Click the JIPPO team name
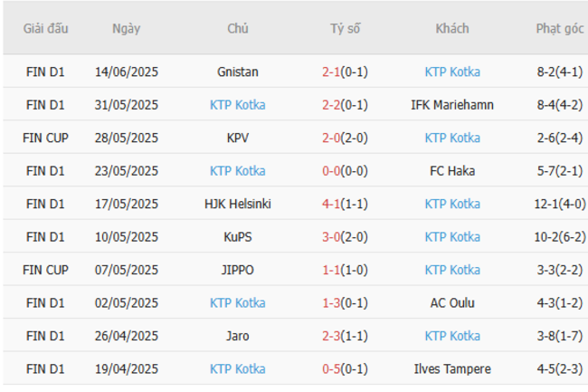 pyautogui.click(x=238, y=270)
